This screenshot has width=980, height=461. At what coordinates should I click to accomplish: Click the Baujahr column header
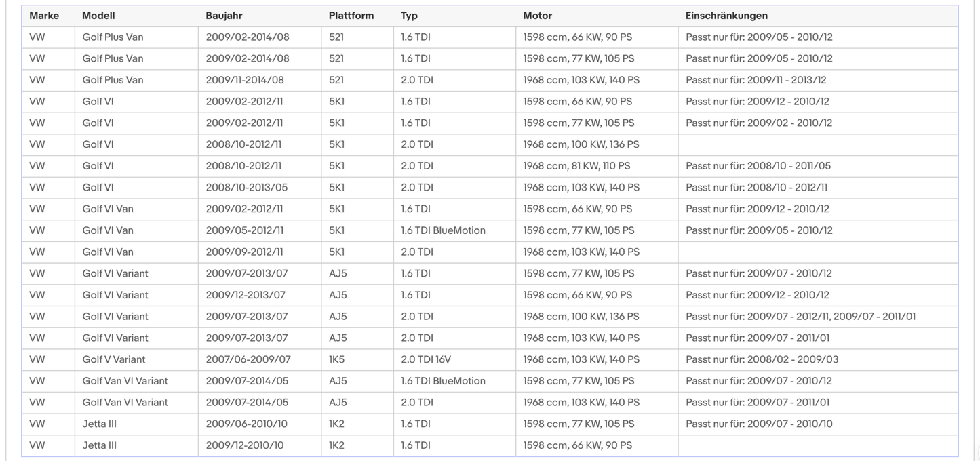(x=224, y=16)
